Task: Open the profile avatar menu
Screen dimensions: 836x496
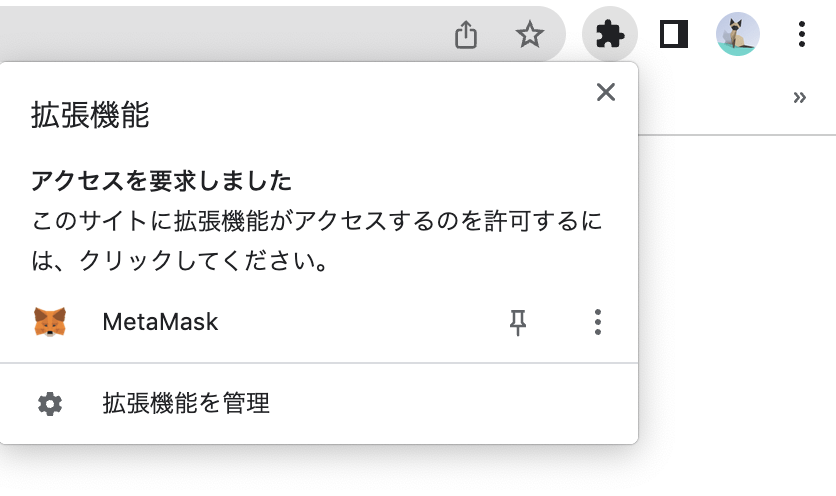Action: coord(738,35)
